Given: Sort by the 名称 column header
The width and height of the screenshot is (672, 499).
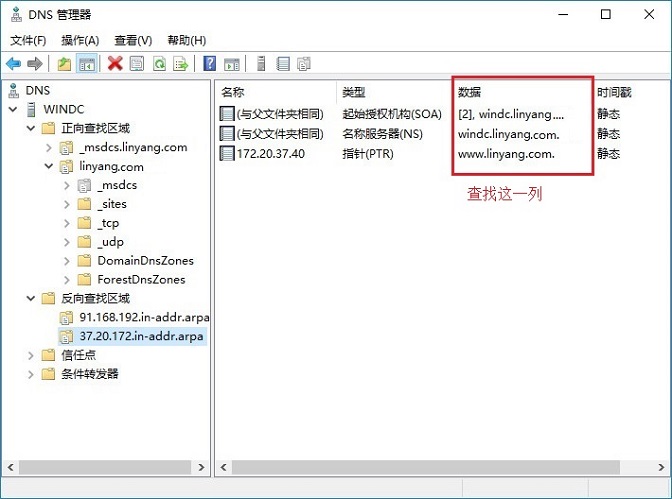Looking at the screenshot, I should 233,92.
